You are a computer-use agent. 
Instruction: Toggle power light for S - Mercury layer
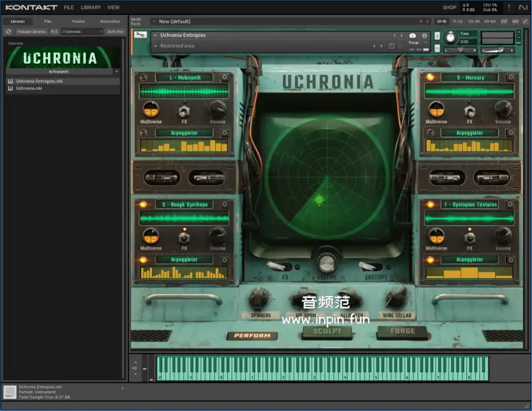[430, 77]
